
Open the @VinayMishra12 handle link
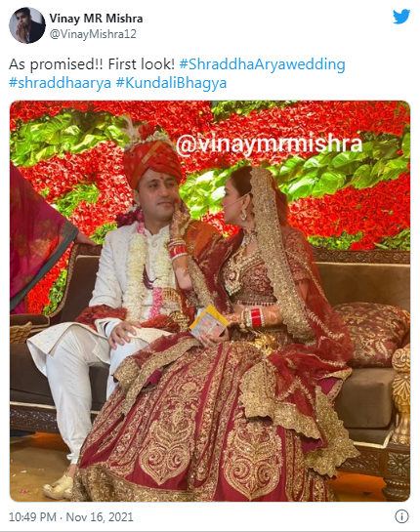tap(93, 34)
